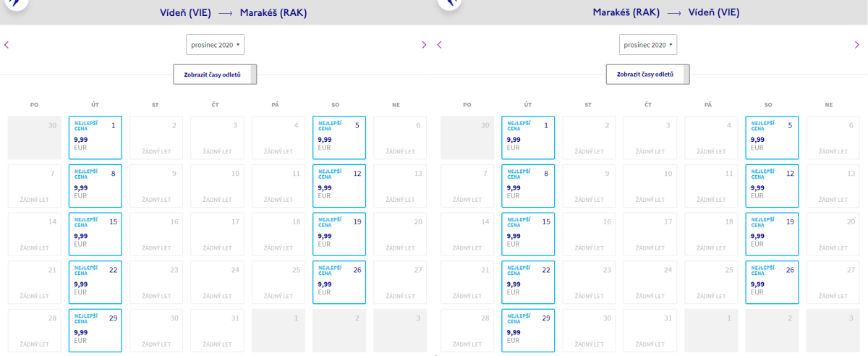Pick December 19 on the Marakéš→Vídeň calendar

point(772,234)
